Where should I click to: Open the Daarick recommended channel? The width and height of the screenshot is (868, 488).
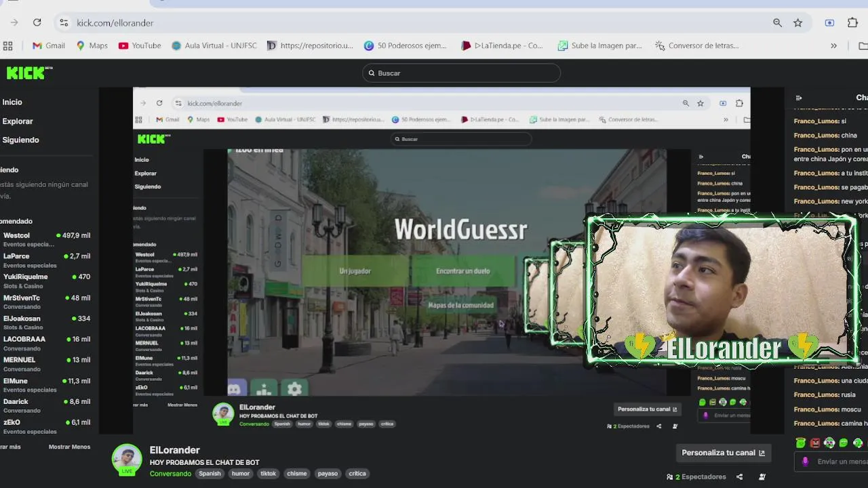pyautogui.click(x=46, y=405)
